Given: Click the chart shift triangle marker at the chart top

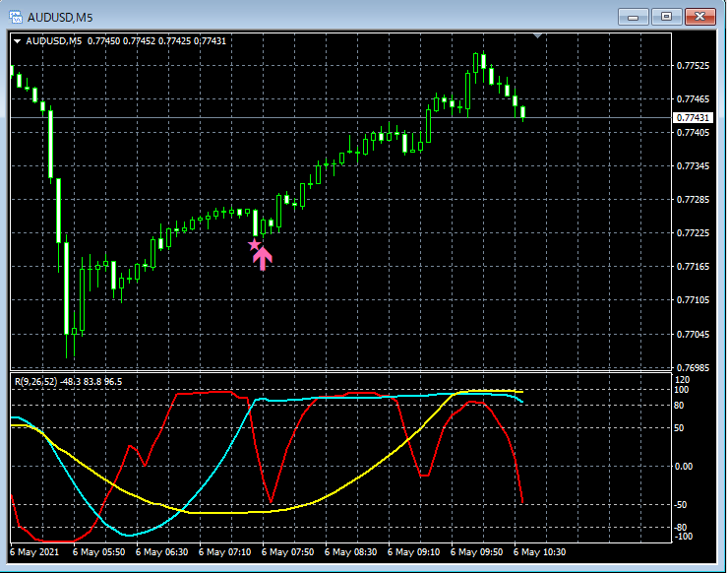Looking at the screenshot, I should click(538, 35).
